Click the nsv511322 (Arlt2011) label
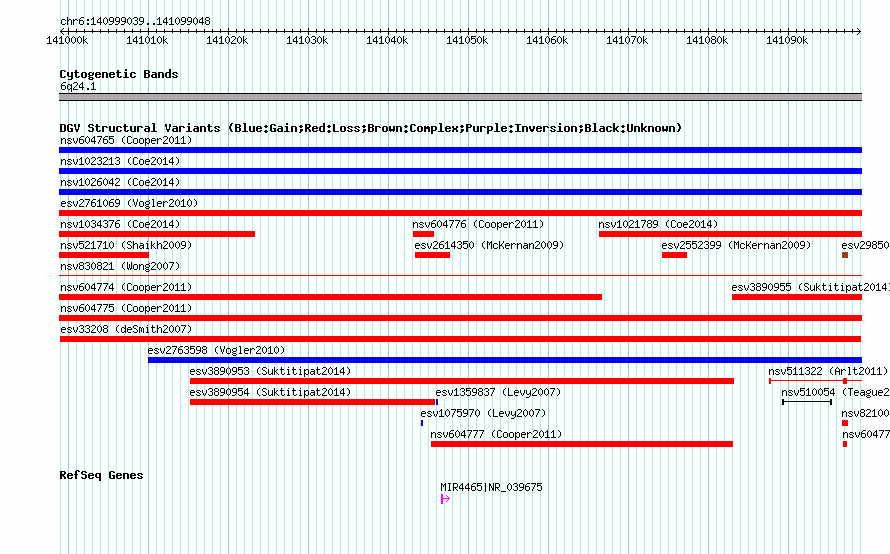 click(x=828, y=371)
